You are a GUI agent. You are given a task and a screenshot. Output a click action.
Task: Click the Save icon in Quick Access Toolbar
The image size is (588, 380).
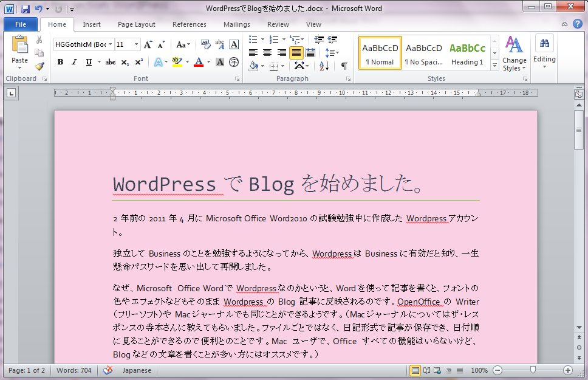(26, 9)
